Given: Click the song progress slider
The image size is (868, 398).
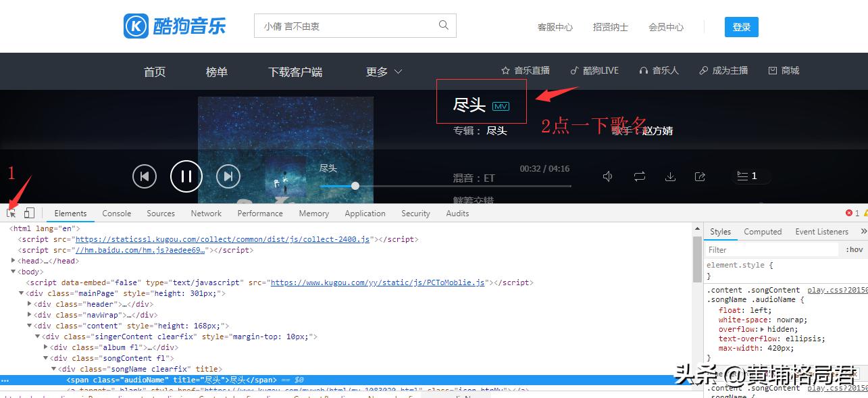Looking at the screenshot, I should (x=355, y=185).
